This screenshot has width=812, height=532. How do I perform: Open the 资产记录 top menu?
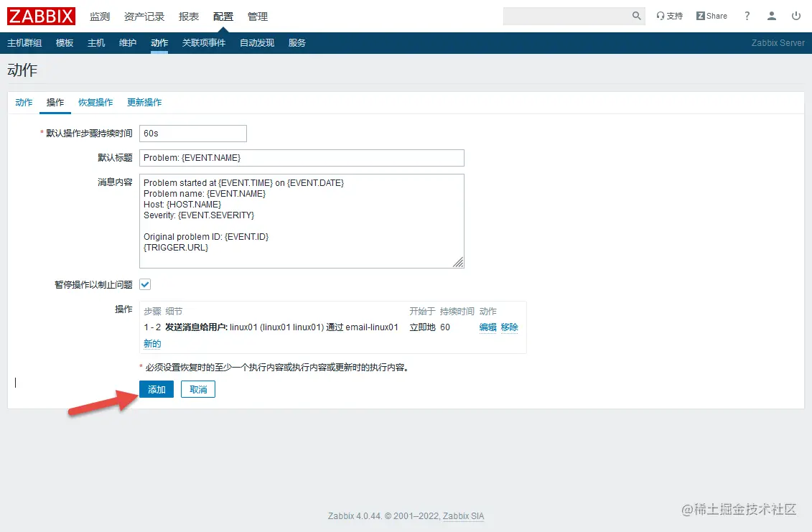click(144, 17)
